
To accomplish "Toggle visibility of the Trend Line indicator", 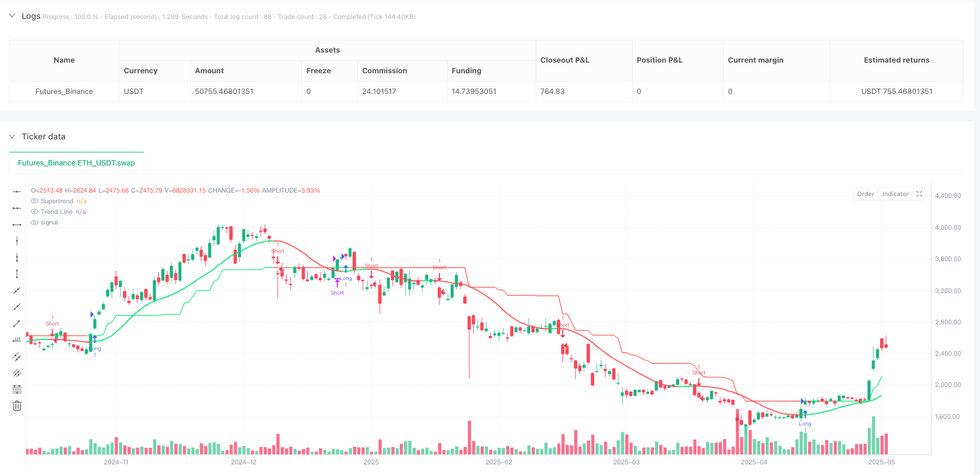I will pyautogui.click(x=35, y=212).
